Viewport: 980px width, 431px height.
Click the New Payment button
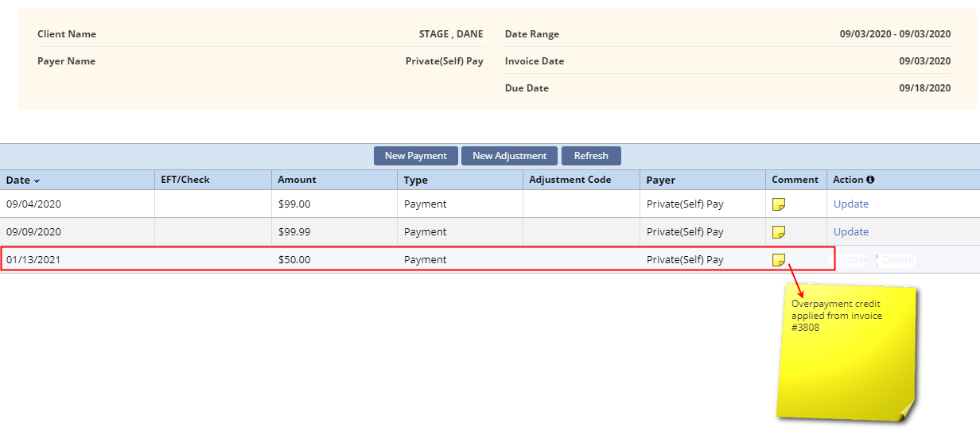point(416,156)
